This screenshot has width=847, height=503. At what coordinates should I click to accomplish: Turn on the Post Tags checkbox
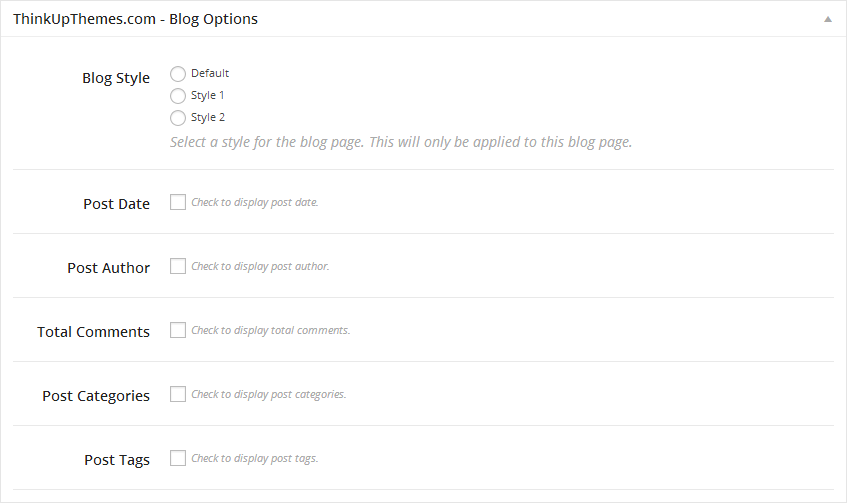(178, 458)
